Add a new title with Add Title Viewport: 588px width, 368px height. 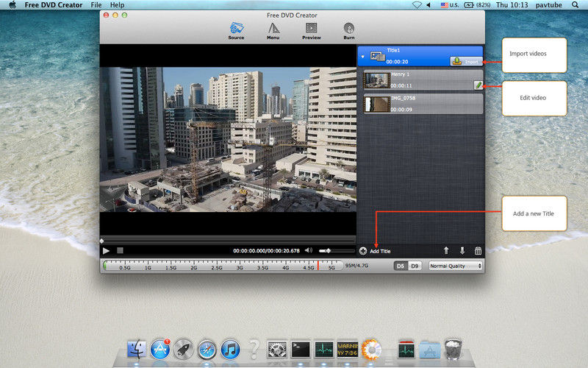[x=375, y=251]
